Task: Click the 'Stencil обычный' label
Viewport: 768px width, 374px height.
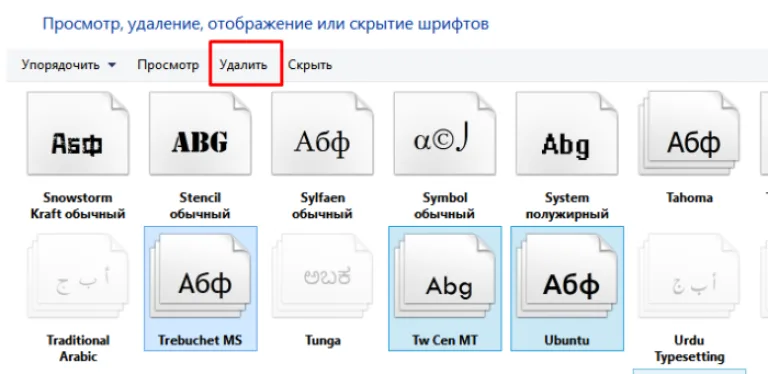Action: tap(200, 206)
